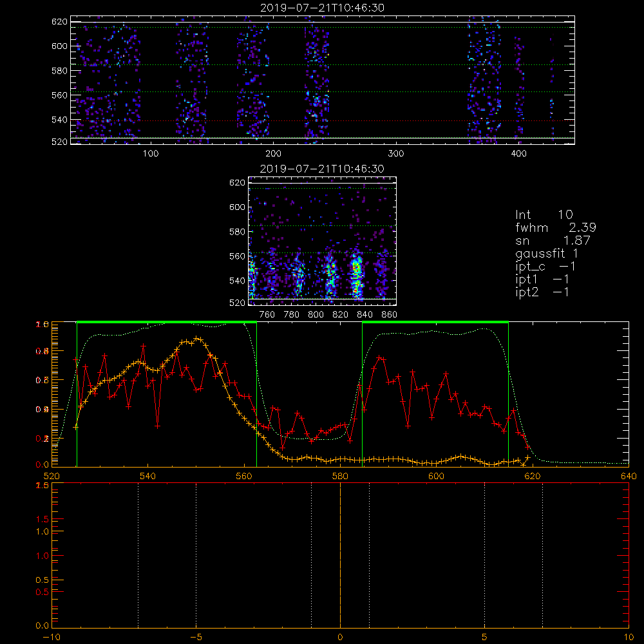Click the 'gaussfit 1' status line

[547, 253]
